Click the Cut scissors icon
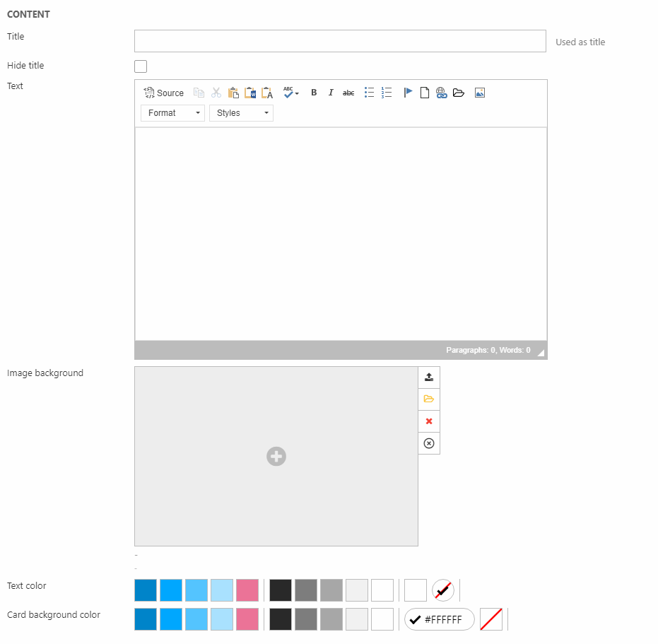This screenshot has height=644, width=658. [x=216, y=93]
